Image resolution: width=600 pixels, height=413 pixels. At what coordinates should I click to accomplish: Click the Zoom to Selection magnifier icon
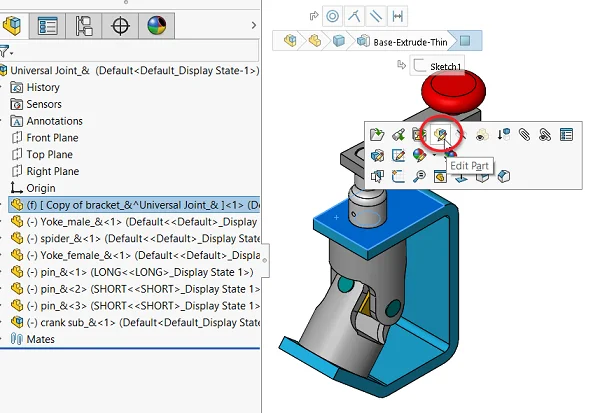click(419, 177)
